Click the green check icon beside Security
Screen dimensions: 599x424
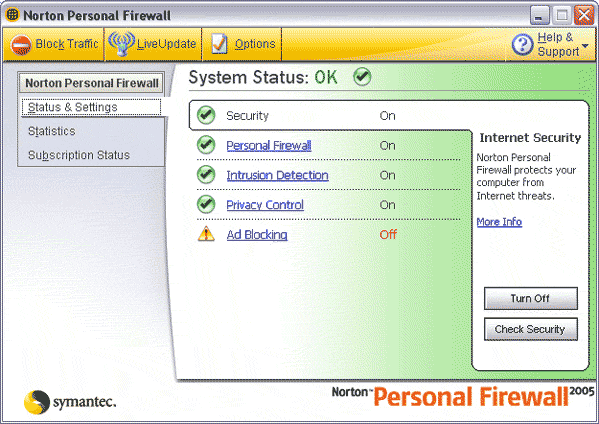tap(206, 115)
